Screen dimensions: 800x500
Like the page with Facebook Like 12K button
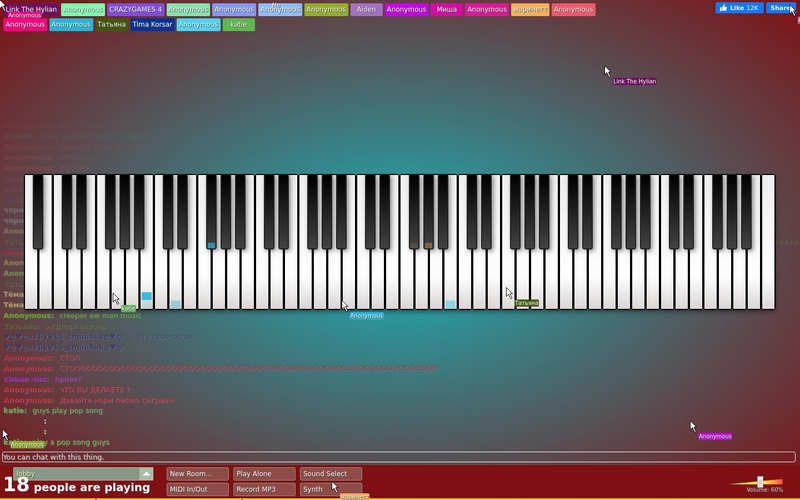(x=739, y=8)
